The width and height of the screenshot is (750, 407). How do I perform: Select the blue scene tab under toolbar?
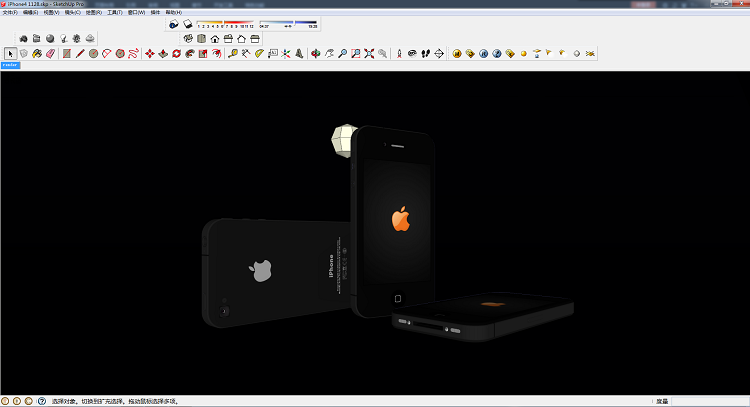[10, 65]
